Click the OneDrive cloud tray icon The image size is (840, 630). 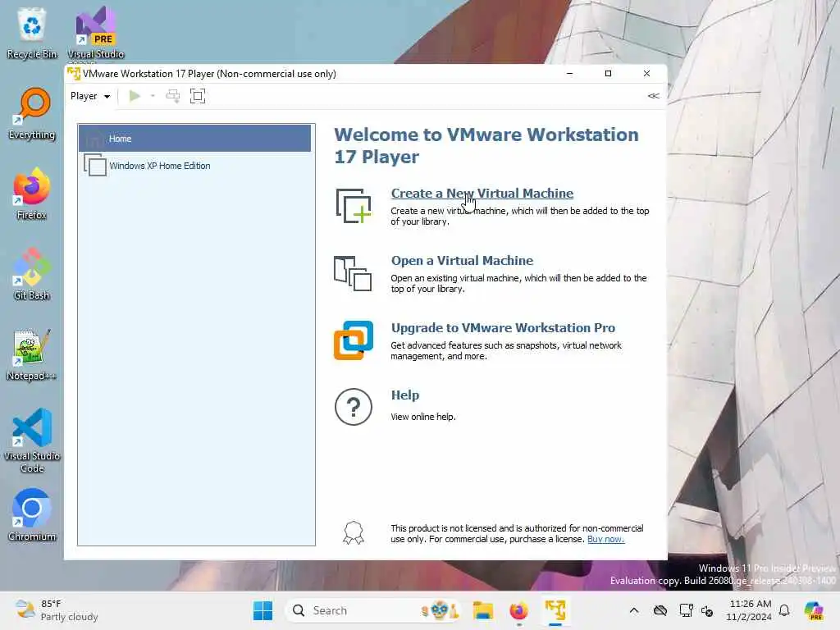[x=660, y=610]
